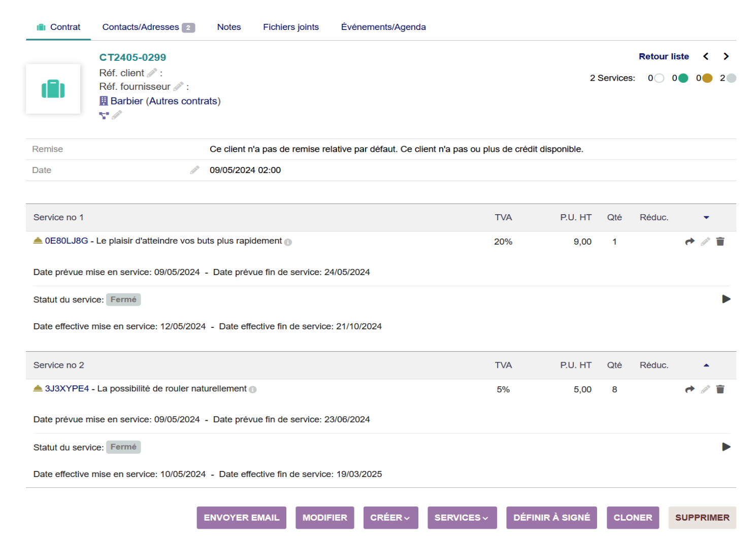The height and width of the screenshot is (543, 756).
Task: Open Barbier third-party link
Action: click(126, 101)
